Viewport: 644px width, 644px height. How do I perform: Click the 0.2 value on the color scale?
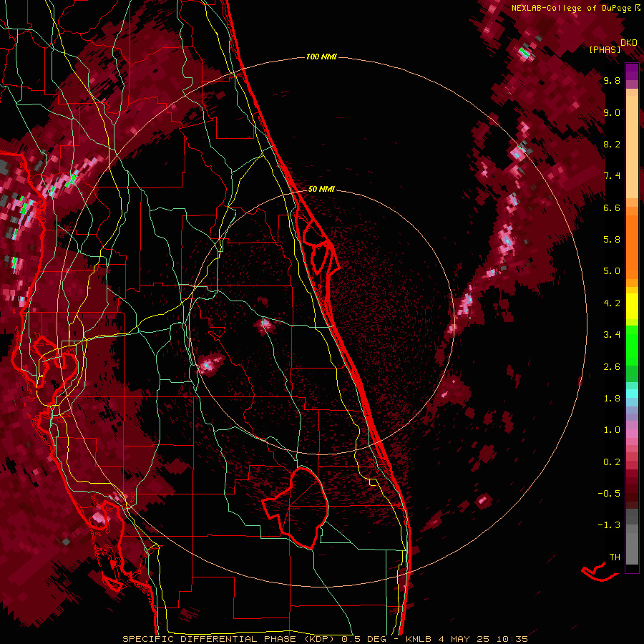(612, 462)
